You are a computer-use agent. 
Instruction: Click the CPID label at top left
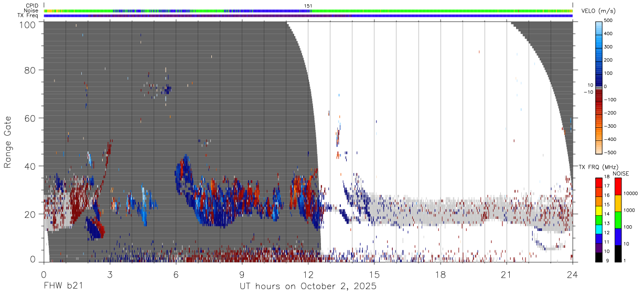pyautogui.click(x=32, y=6)
